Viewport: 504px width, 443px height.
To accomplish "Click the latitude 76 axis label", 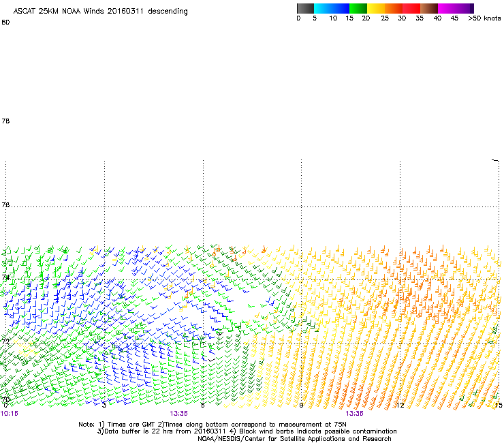I will click(x=5, y=204).
